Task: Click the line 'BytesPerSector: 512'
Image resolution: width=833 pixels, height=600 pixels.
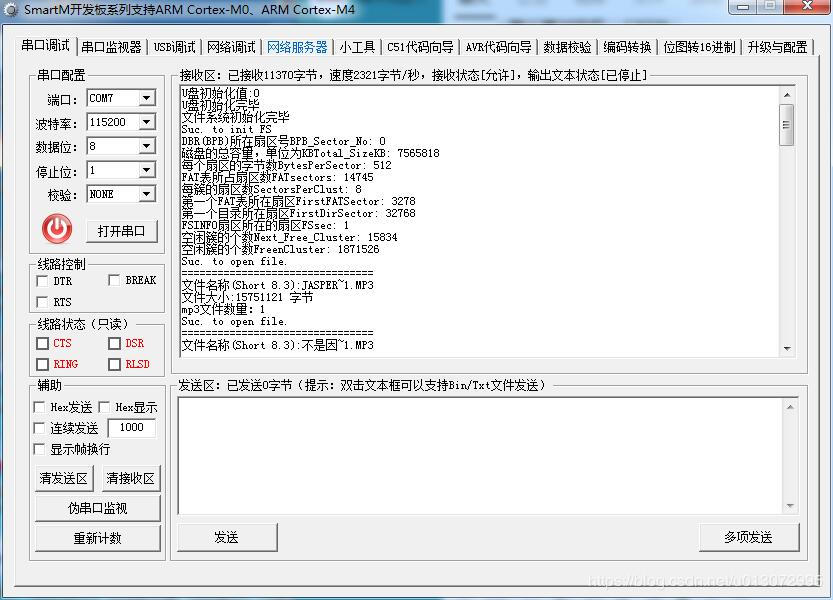Action: [287, 165]
